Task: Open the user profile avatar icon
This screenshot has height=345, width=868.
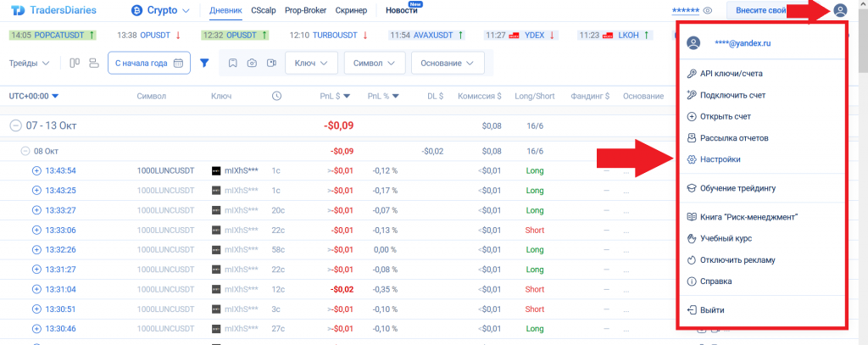Action: pos(840,10)
